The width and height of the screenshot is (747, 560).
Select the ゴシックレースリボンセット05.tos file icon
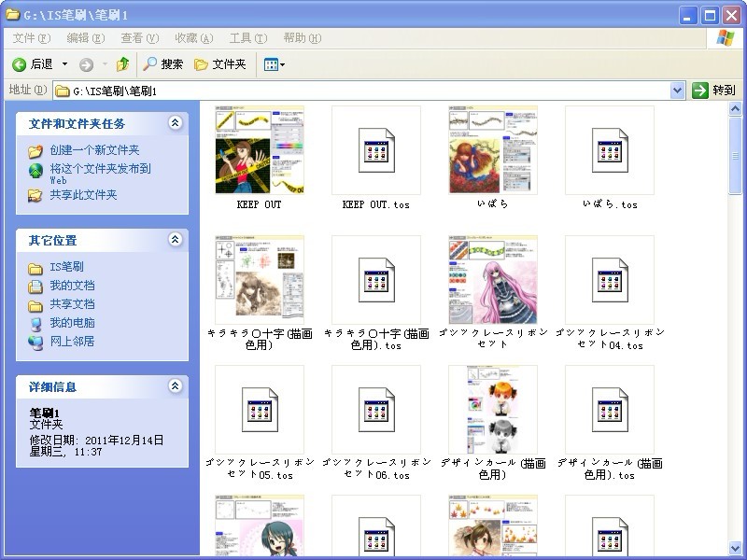(x=260, y=410)
